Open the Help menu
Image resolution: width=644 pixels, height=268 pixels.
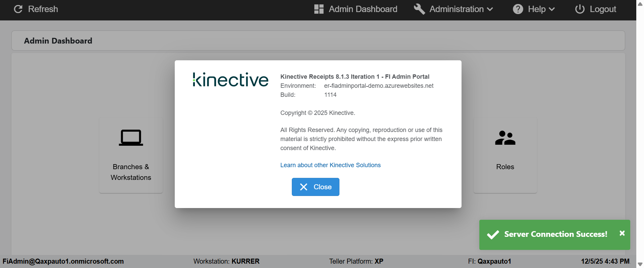coord(534,9)
